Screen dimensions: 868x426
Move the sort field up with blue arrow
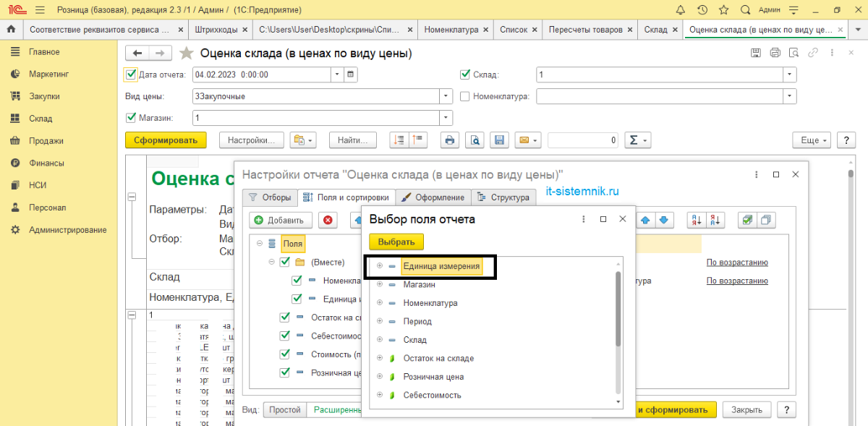point(646,220)
